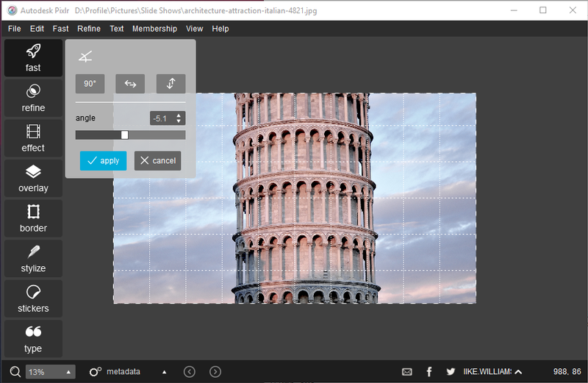588x383 pixels.
Task: Rotate image with the 90° button
Action: [90, 84]
